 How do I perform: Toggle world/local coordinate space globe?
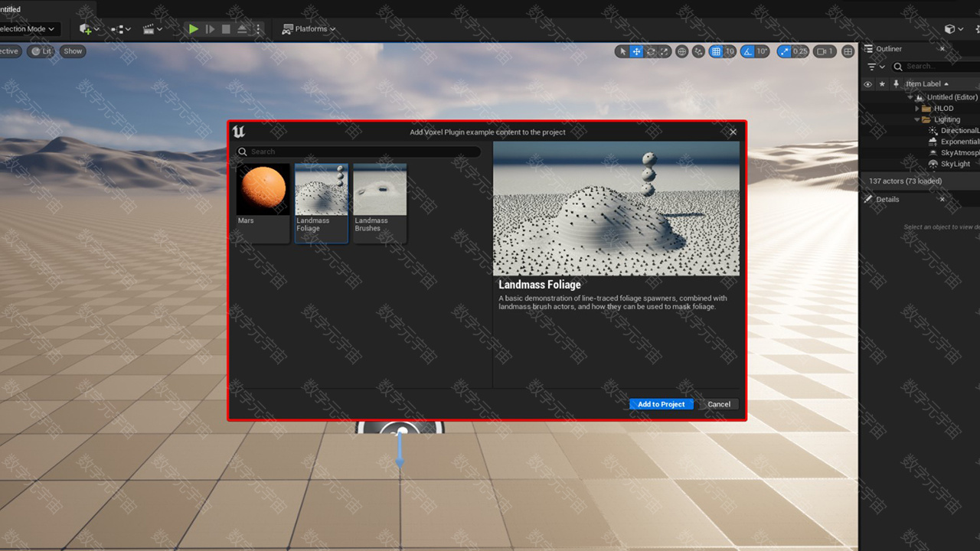click(681, 51)
